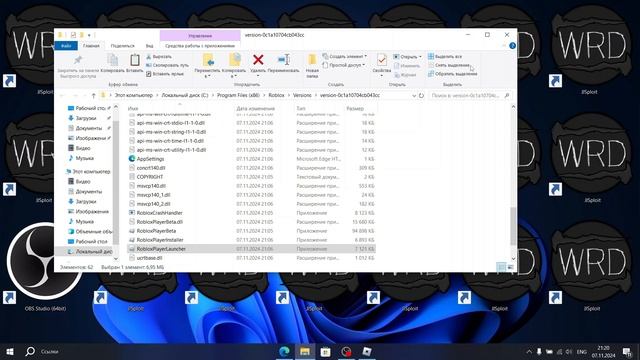
Task: Open the Roblox icon on the taskbar
Action: pos(367,351)
